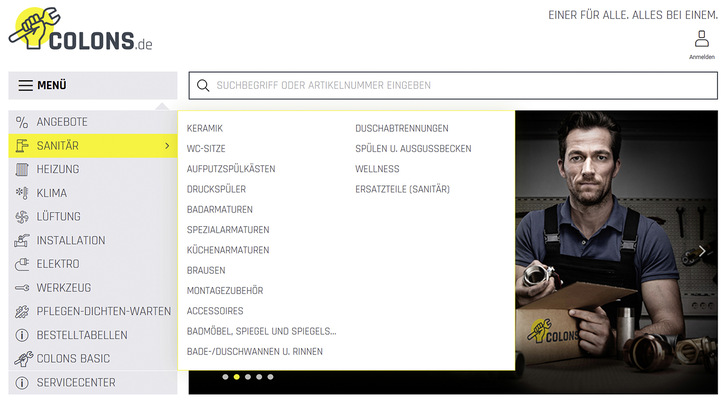Click the info icon beside Servicecenter
This screenshot has height=403, width=728.
22,383
